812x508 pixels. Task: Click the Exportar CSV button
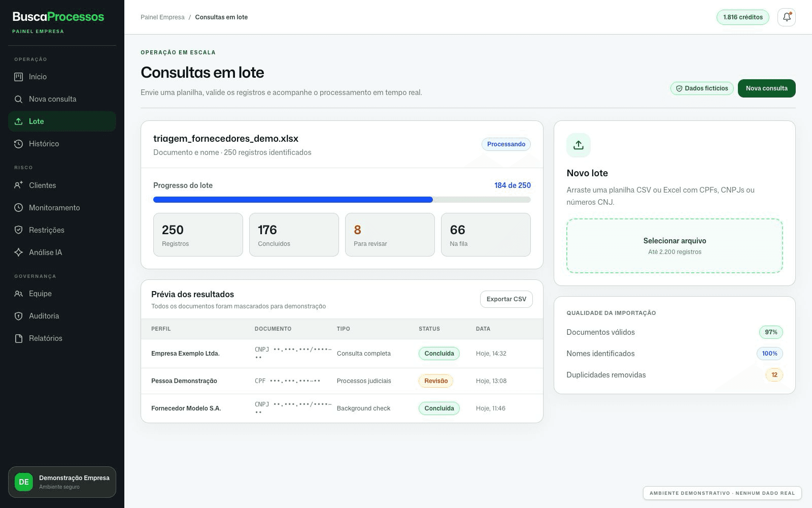click(506, 299)
